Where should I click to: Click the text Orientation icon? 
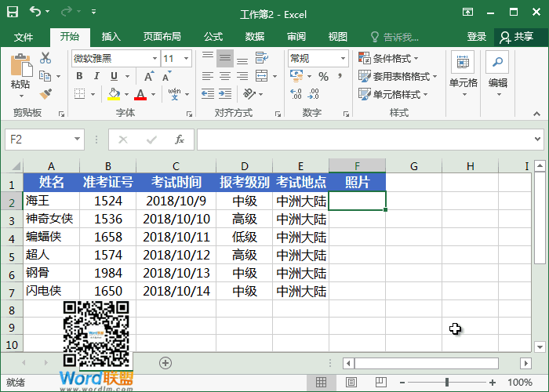(249, 94)
